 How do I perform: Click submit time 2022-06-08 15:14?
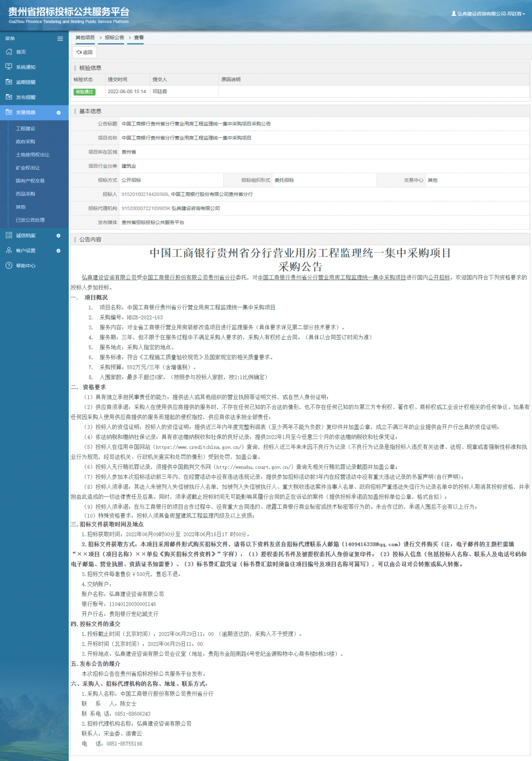127,92
